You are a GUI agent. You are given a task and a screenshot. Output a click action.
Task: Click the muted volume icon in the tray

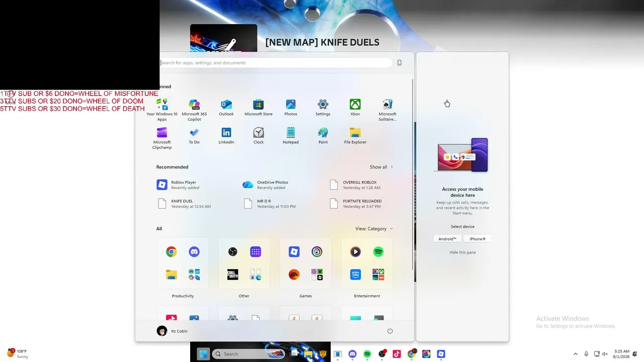click(x=605, y=354)
